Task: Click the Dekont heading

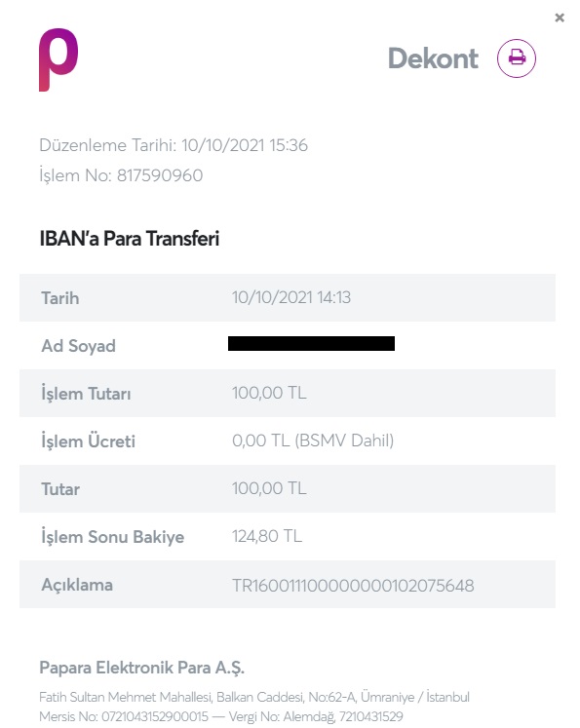Action: pos(433,58)
